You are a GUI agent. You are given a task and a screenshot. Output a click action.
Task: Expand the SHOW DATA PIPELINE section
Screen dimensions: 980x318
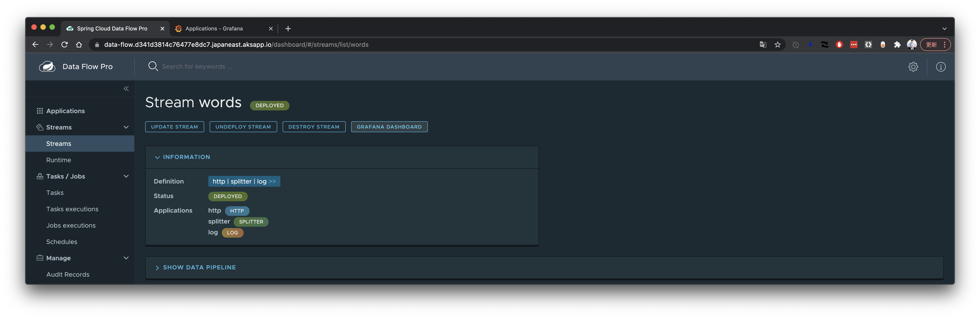point(195,267)
